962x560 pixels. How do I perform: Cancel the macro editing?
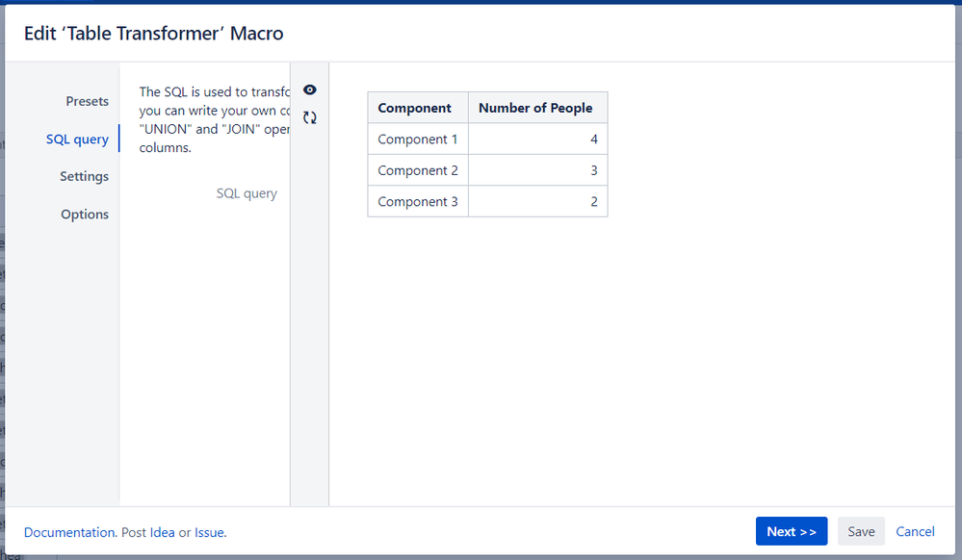915,531
